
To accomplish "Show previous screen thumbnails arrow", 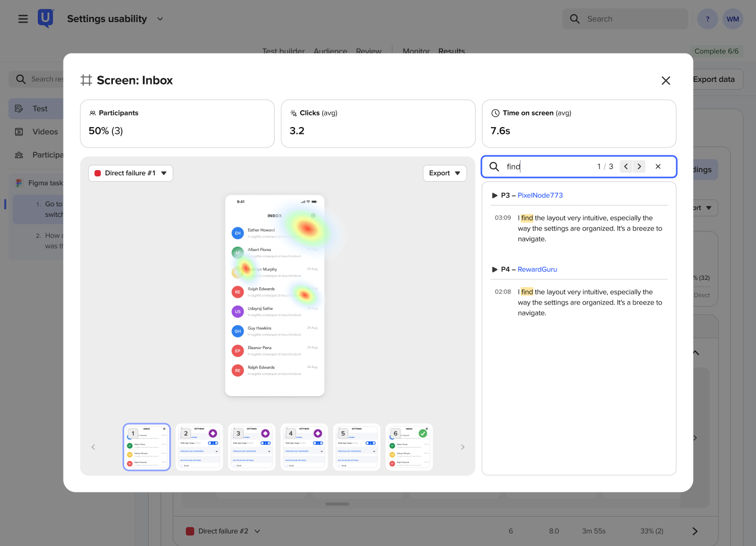I will pyautogui.click(x=93, y=447).
